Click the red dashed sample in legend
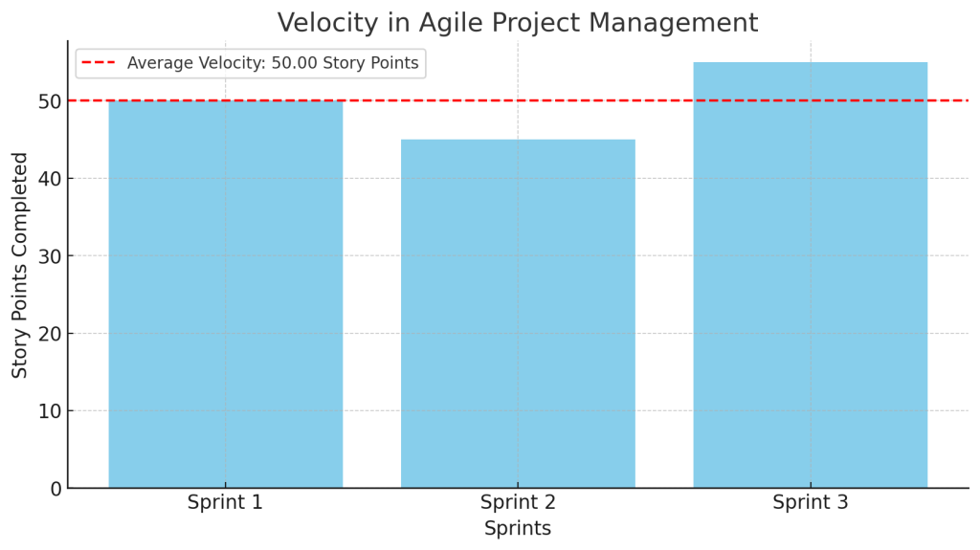980x550 pixels. 99,63
